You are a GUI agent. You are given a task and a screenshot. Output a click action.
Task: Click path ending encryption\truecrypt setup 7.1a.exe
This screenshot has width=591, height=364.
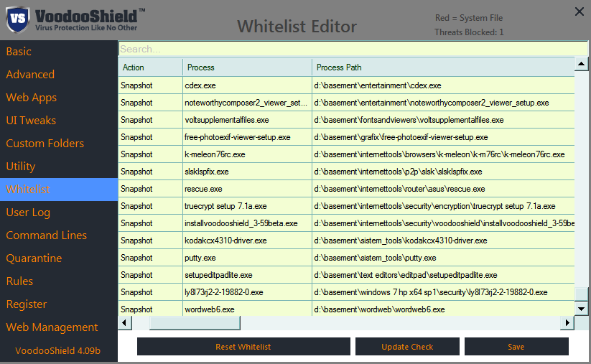443,207
